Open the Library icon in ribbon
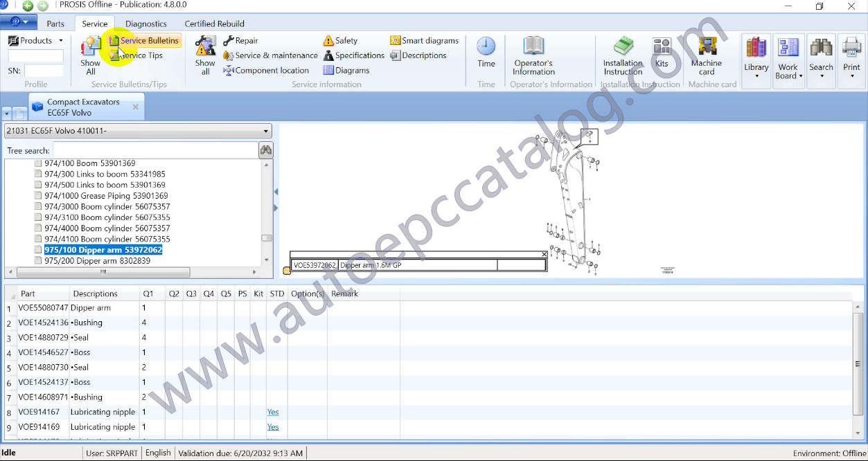The image size is (868, 461). 756,48
